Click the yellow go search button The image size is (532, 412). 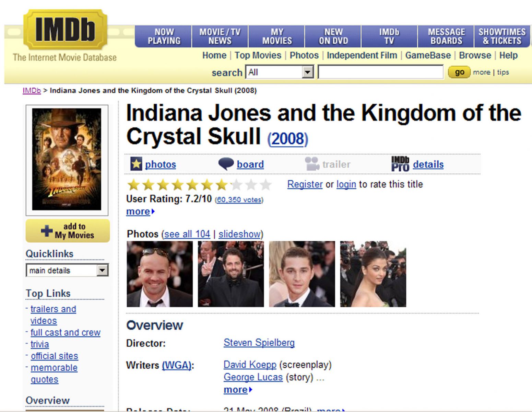pyautogui.click(x=459, y=72)
